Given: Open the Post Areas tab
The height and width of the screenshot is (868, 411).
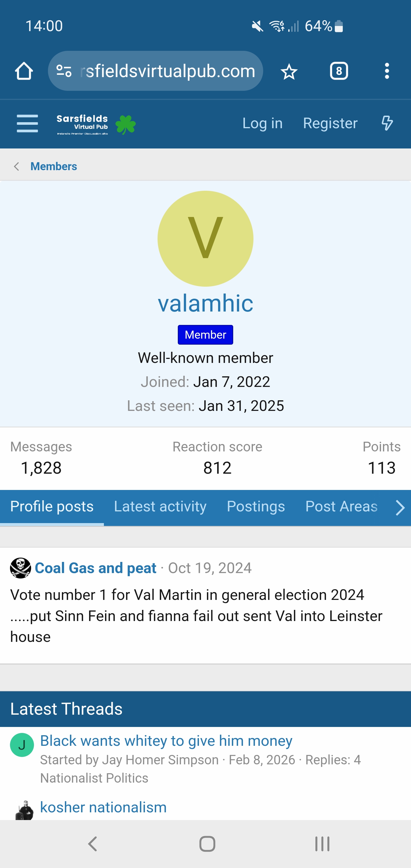Looking at the screenshot, I should 341,507.
